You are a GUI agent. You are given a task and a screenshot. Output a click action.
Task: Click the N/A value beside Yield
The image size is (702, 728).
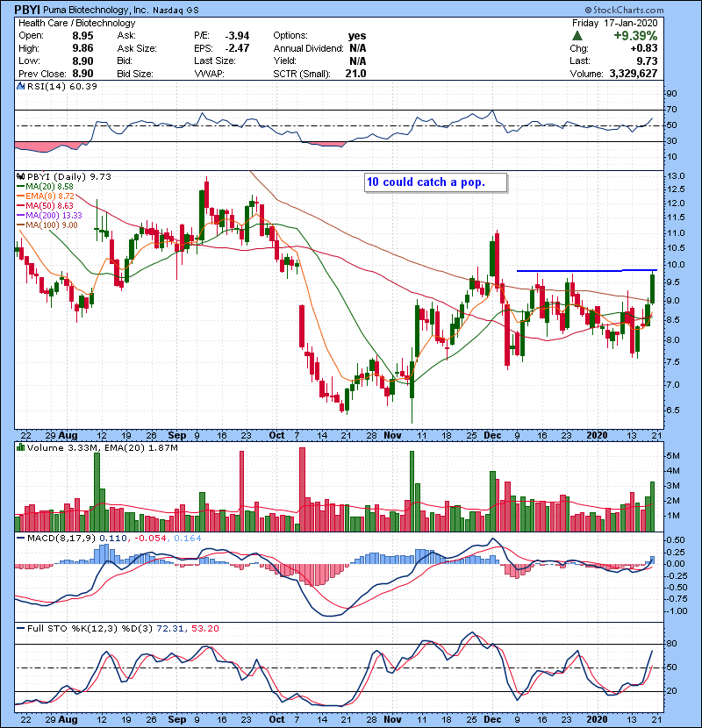(x=358, y=61)
